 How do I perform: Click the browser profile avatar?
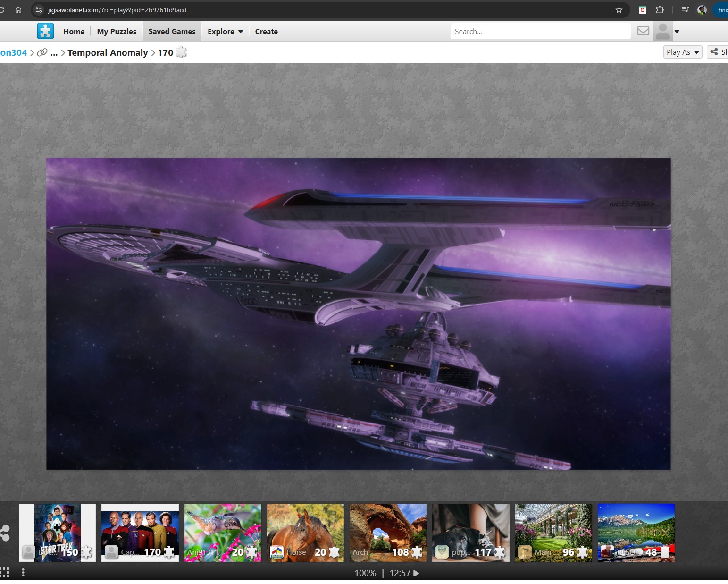(702, 10)
